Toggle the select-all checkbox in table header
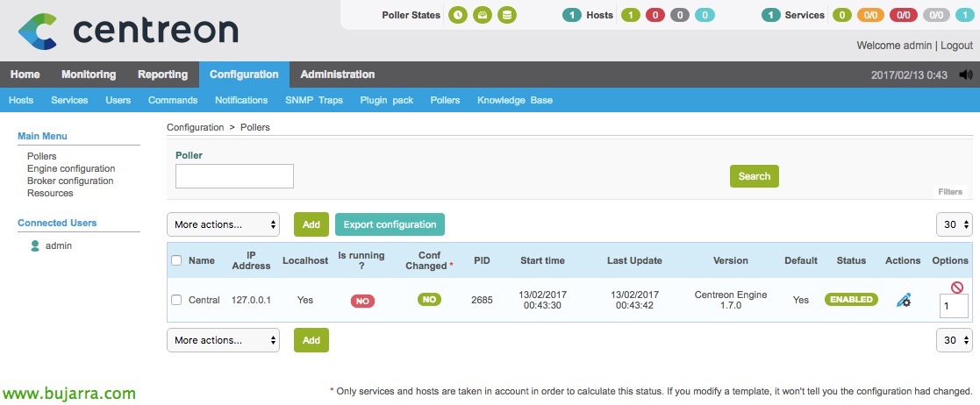 [x=176, y=260]
